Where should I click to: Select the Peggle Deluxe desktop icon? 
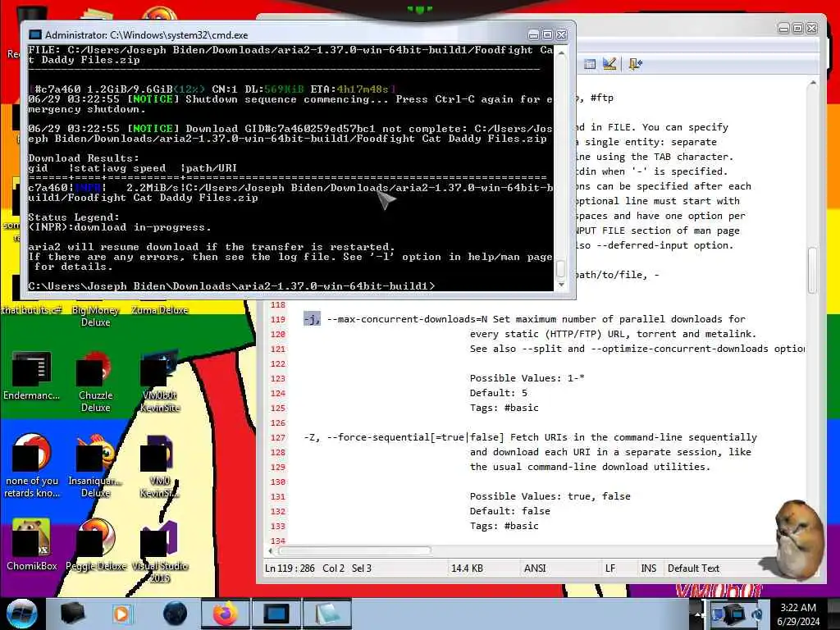click(95, 546)
